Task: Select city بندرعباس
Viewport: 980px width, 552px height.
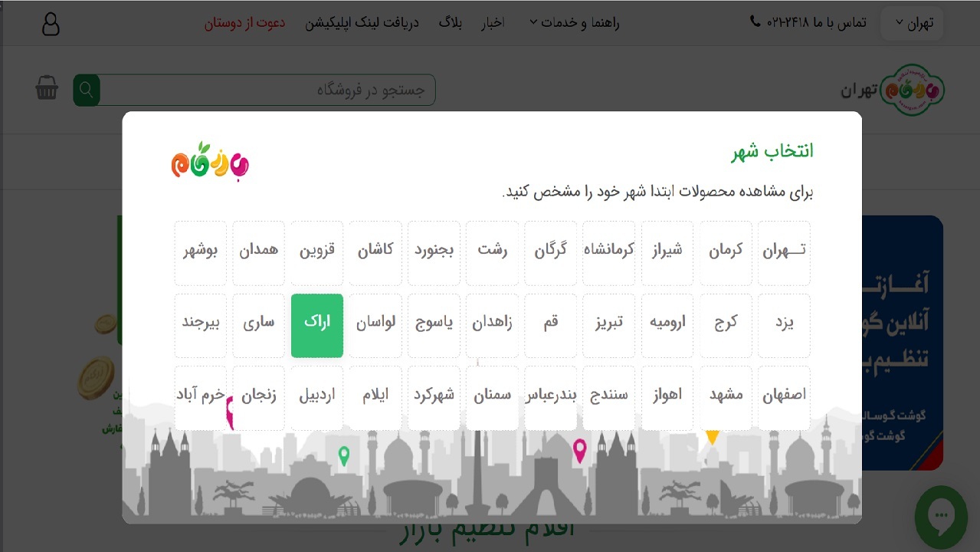Action: pos(551,398)
